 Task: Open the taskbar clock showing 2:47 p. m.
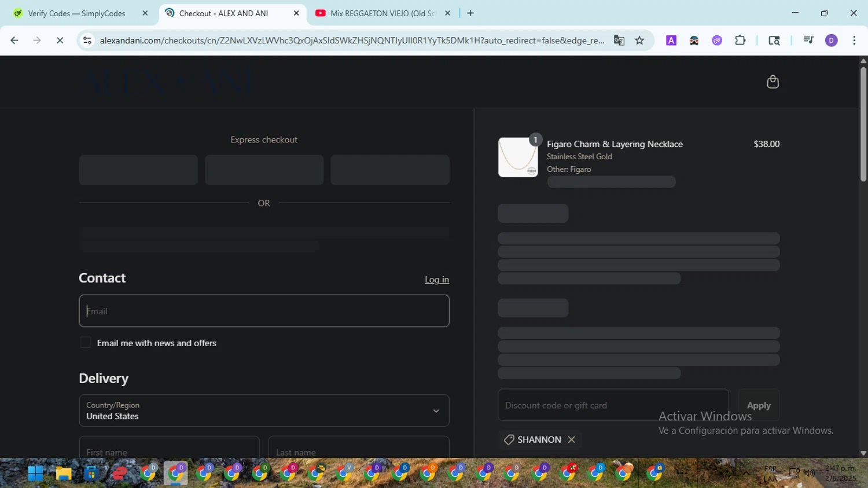(x=840, y=473)
